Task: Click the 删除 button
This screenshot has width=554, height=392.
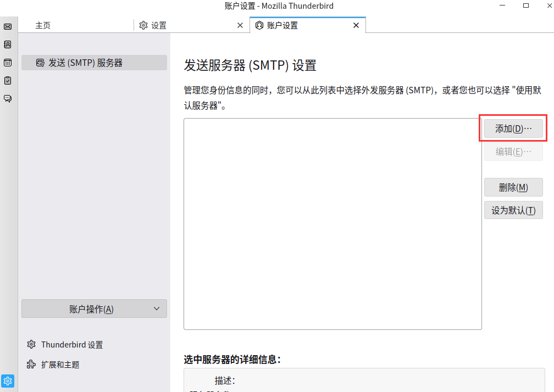Action: [513, 187]
